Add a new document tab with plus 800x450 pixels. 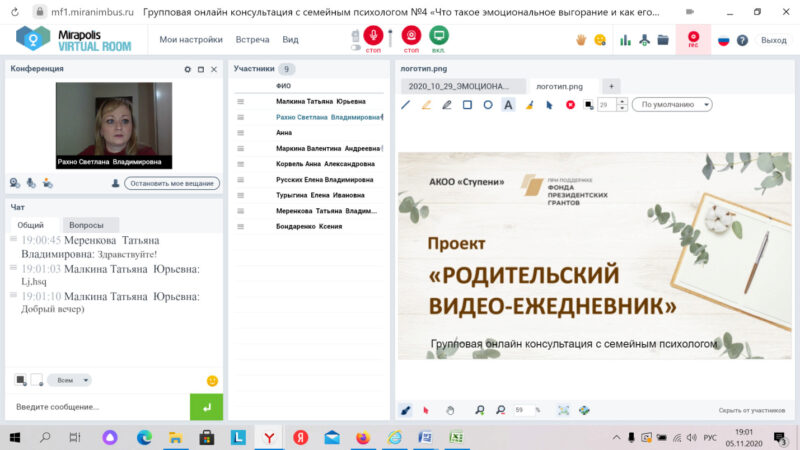[611, 86]
